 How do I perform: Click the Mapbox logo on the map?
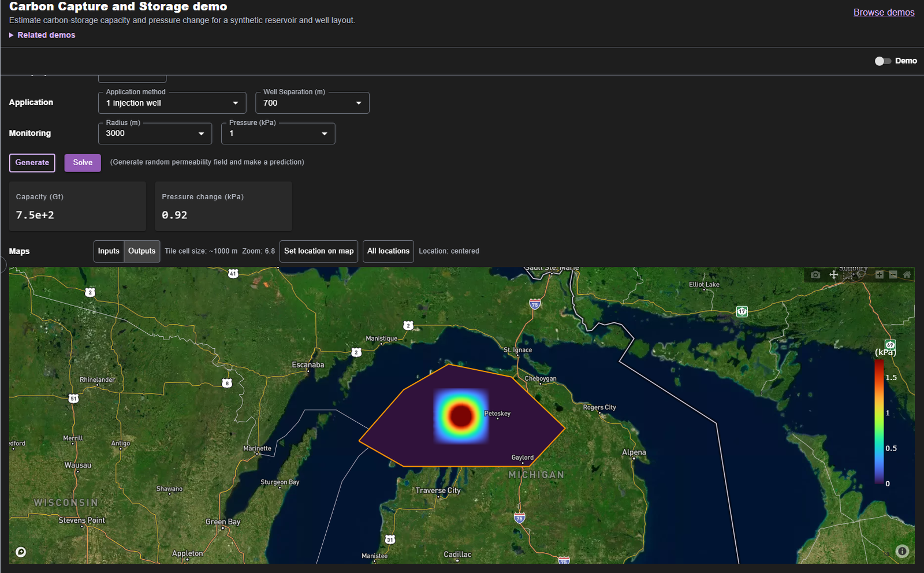tap(21, 552)
